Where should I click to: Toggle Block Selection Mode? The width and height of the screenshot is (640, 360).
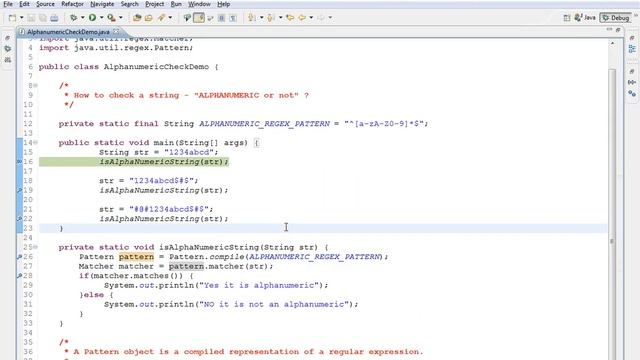click(x=222, y=18)
